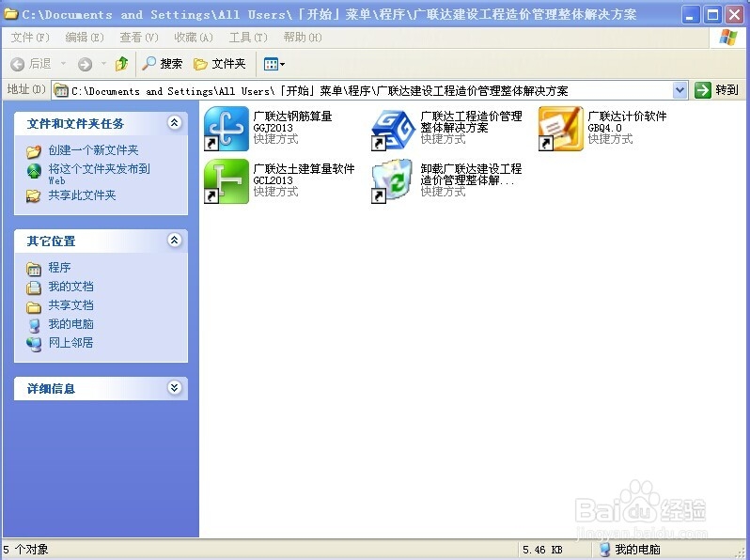
Task: Open the 搜索 search toolbar button
Action: (163, 64)
